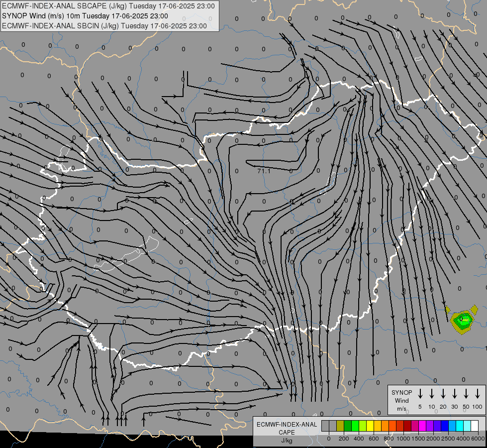
Task: Select the yellow-green swatch in CAPE legend
Action: 363,426
